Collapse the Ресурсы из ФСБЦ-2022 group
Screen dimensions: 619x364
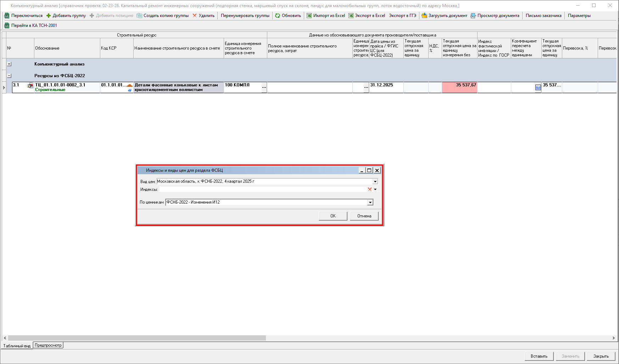[x=9, y=76]
